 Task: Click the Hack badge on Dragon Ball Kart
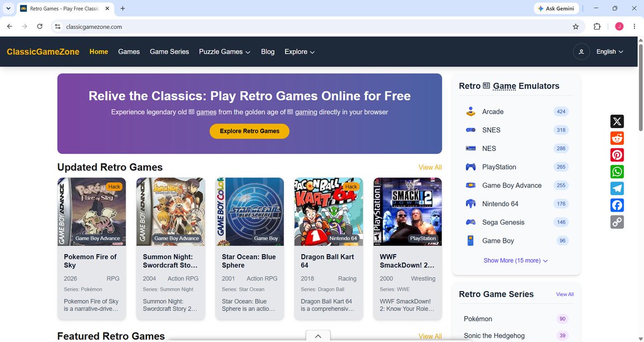(352, 187)
